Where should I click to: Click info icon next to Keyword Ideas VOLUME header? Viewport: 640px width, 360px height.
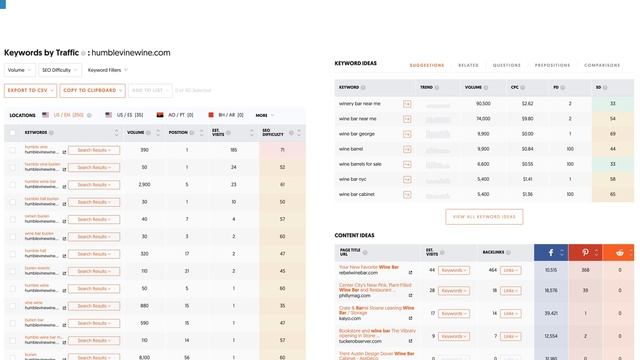click(486, 88)
